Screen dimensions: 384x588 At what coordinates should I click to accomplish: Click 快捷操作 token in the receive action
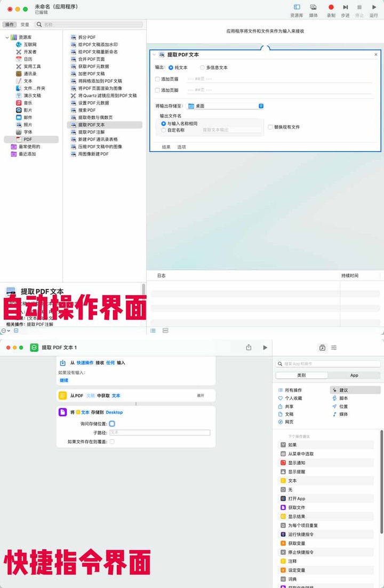coord(85,363)
